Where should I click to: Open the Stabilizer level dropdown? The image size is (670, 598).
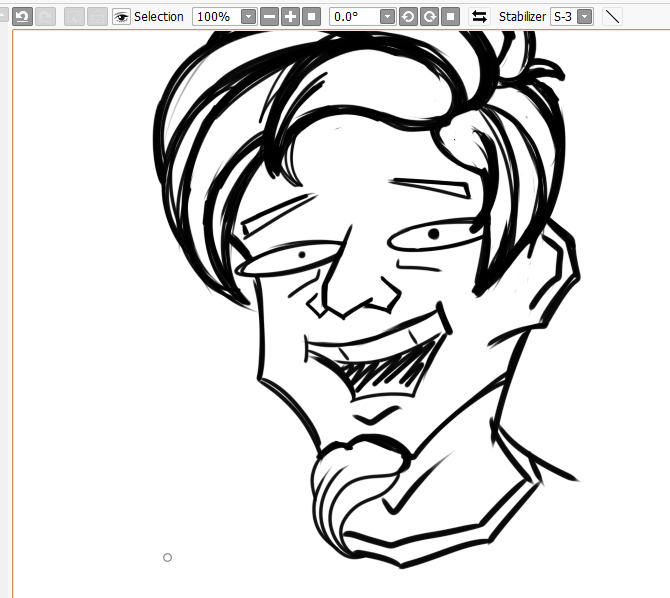point(585,17)
